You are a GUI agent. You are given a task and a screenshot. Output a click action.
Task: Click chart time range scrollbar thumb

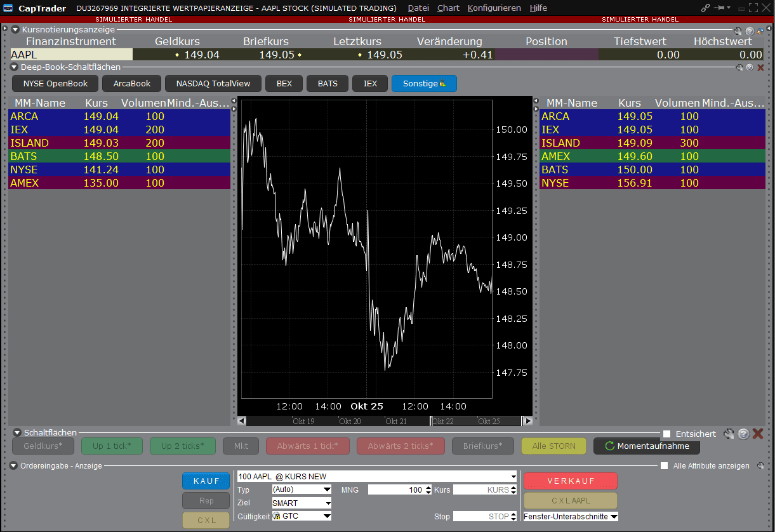(x=475, y=421)
